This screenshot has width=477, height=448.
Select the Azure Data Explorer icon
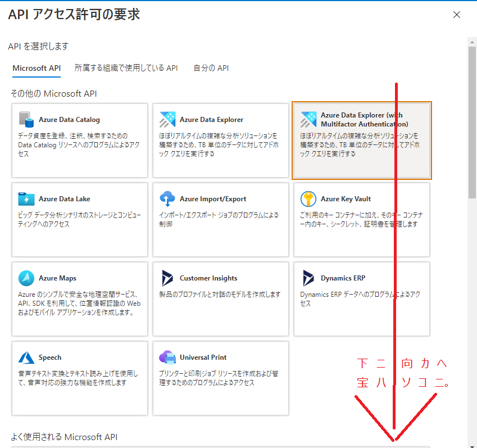[167, 119]
